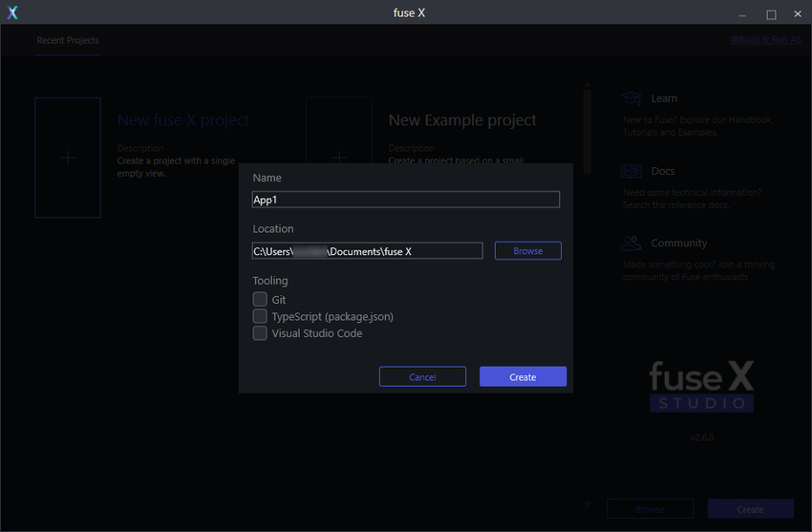Click the project list scrollbar thumb
Screen dimensions: 812x532
point(588,132)
